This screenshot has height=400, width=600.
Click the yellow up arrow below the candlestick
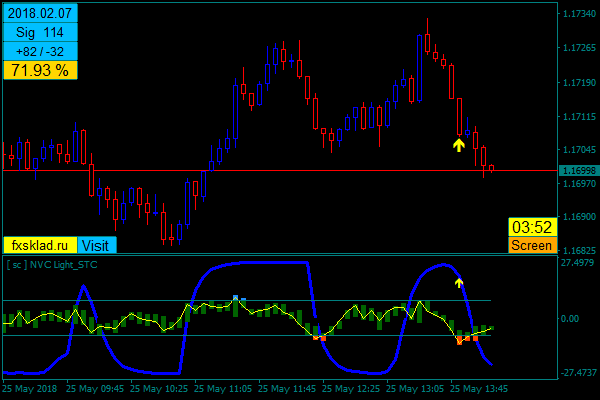[x=458, y=145]
